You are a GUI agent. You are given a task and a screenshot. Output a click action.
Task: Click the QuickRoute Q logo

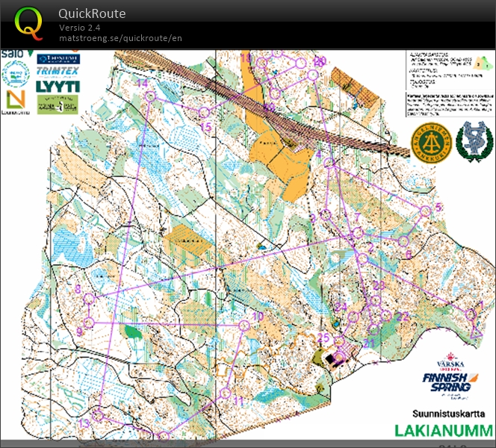point(28,24)
